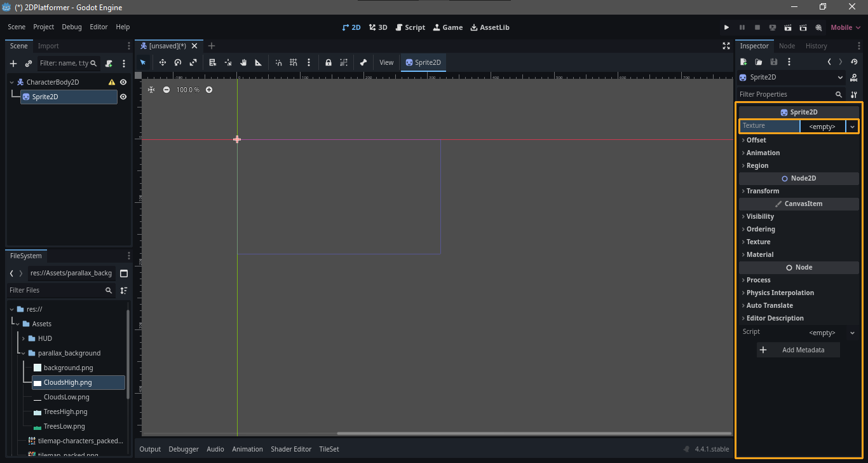The height and width of the screenshot is (463, 868).
Task: Zoom in on the 2D viewport
Action: (x=209, y=90)
